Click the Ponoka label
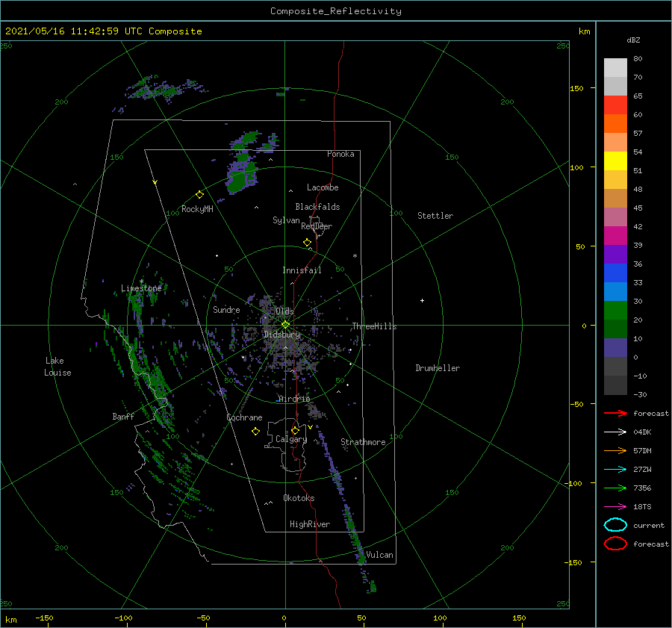 pos(340,154)
